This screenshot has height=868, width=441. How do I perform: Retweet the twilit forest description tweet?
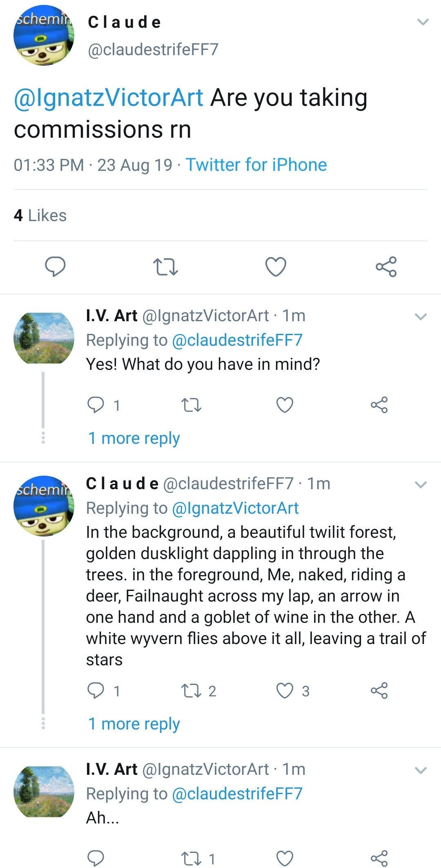191,691
